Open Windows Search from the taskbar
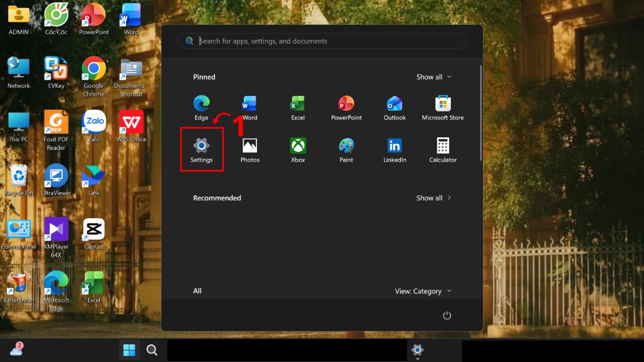 152,349
